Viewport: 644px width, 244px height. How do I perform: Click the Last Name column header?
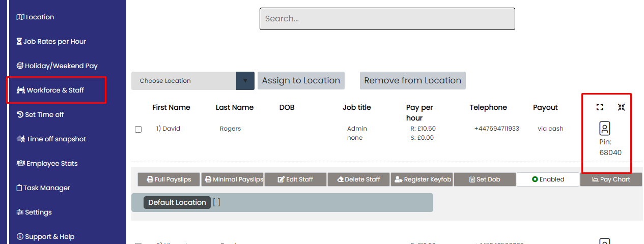click(235, 107)
